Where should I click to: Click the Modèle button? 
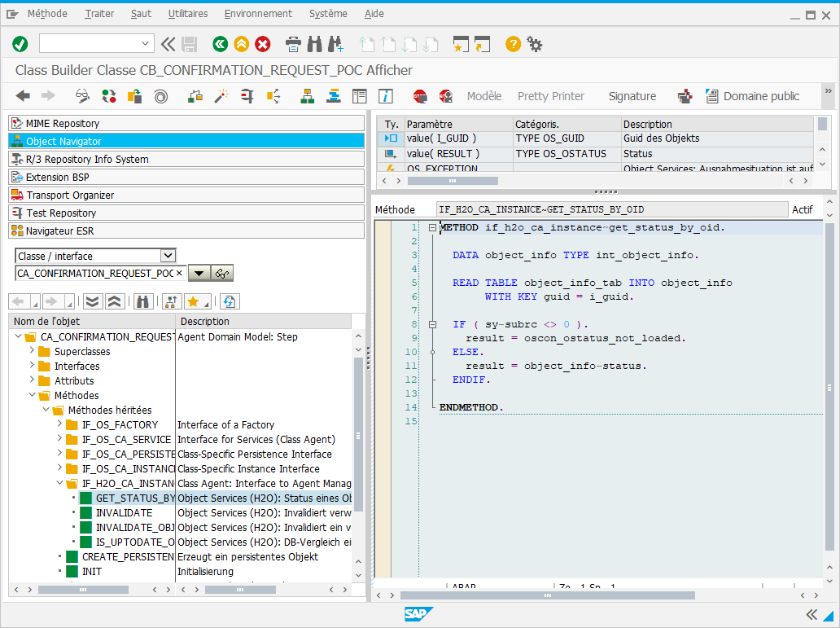[484, 96]
